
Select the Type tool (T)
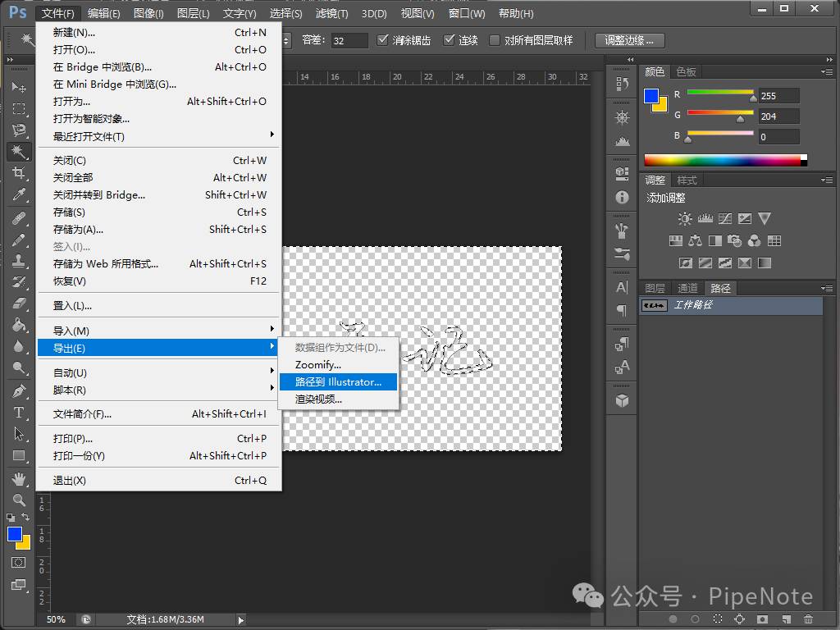point(19,412)
